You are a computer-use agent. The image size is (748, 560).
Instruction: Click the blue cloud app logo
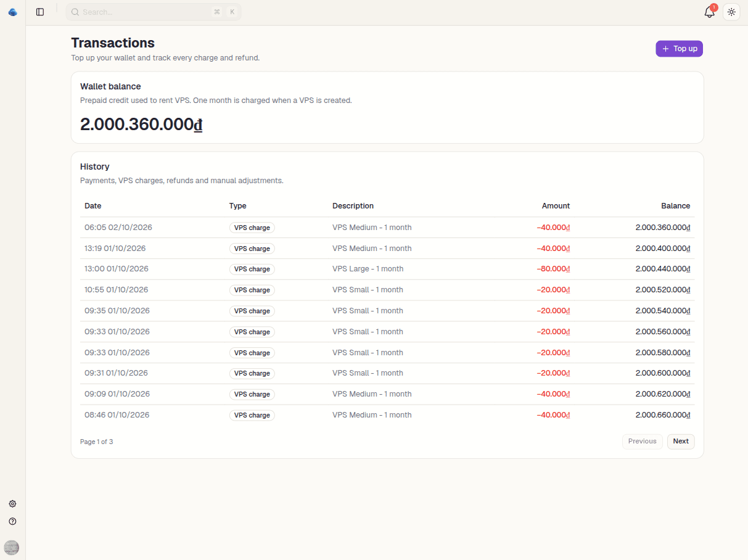[x=12, y=12]
